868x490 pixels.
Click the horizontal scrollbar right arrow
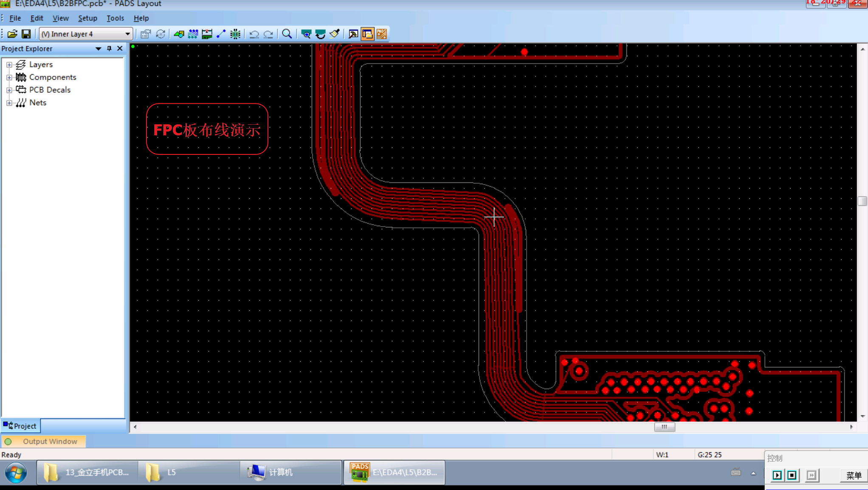[851, 427]
